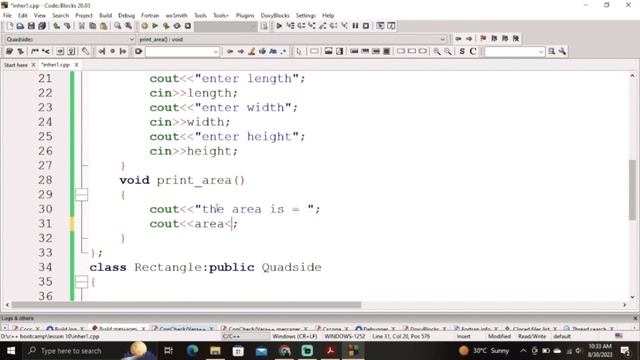This screenshot has width=640, height=360.
Task: Click the Zoom out editor icon
Action: pyautogui.click(x=448, y=51)
